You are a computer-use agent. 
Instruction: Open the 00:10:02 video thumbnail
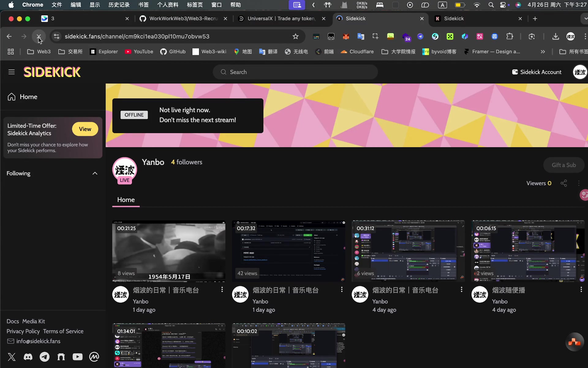point(288,346)
